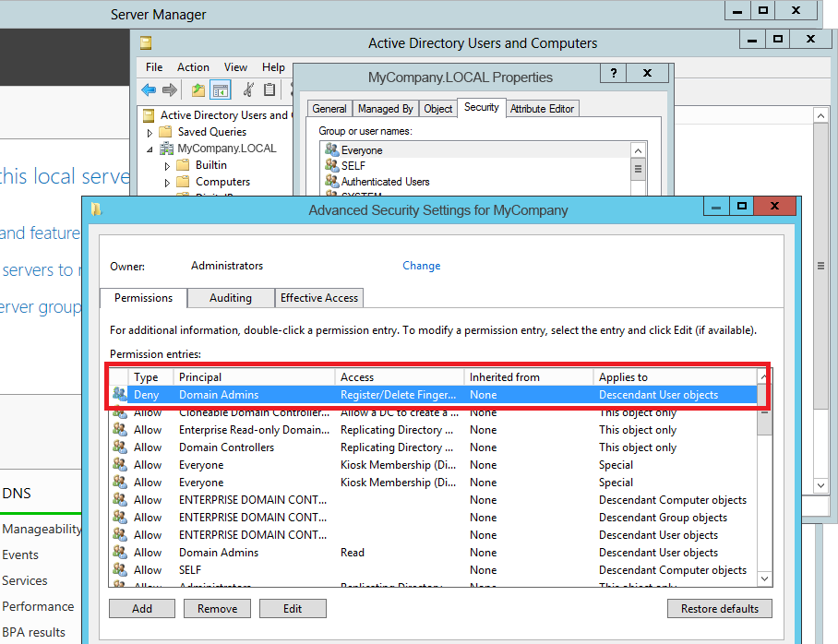Screen dimensions: 838x644
Task: Click the Back arrow in the toolbar
Action: click(x=149, y=89)
